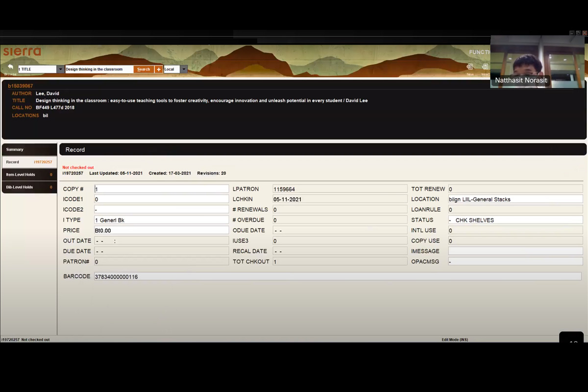Click the Sierra logo
The width and height of the screenshot is (588, 392).
(22, 51)
